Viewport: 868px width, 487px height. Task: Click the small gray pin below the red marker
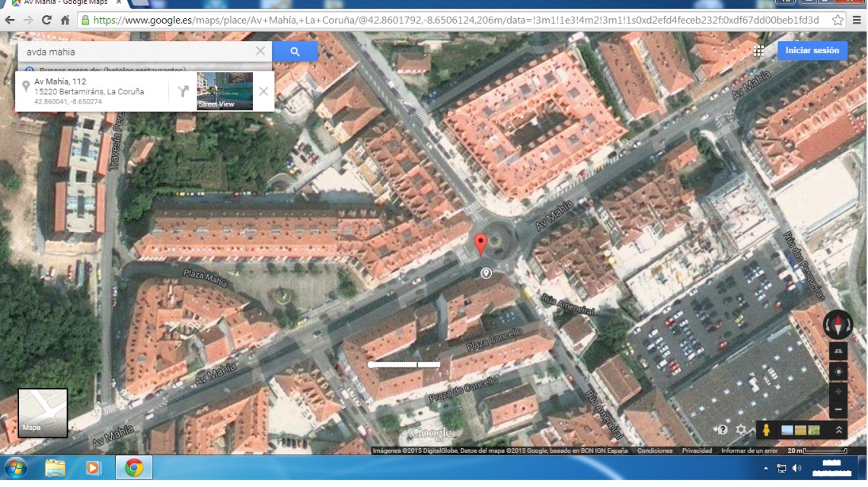(x=486, y=273)
